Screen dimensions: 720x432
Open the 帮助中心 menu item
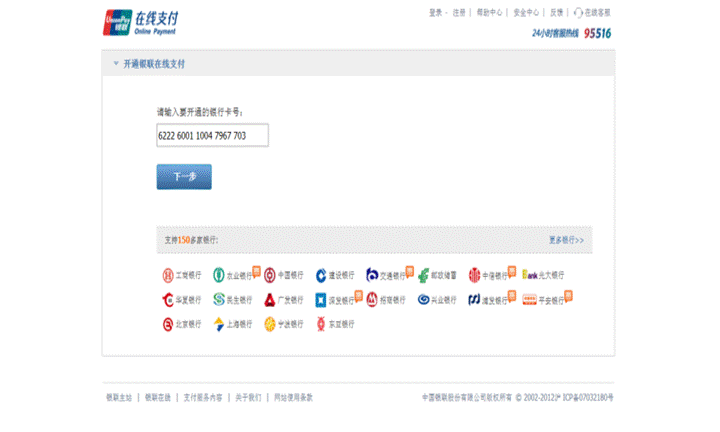click(489, 13)
